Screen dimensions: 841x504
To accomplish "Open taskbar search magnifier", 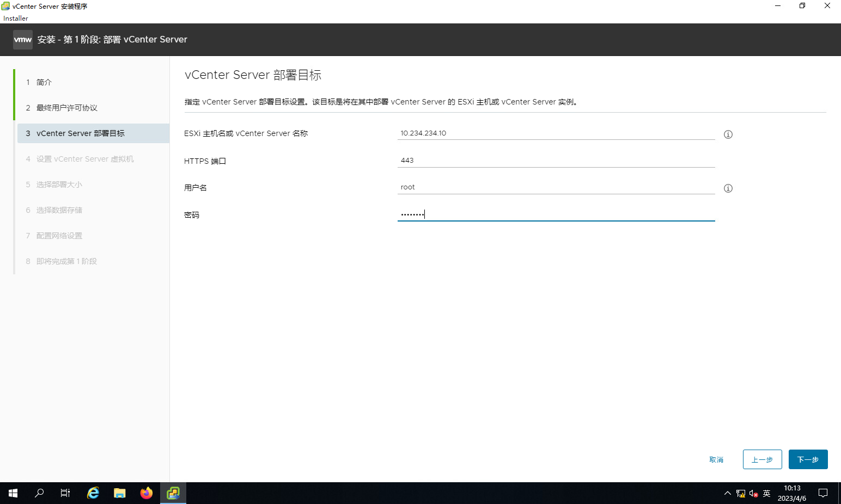I will coord(39,493).
